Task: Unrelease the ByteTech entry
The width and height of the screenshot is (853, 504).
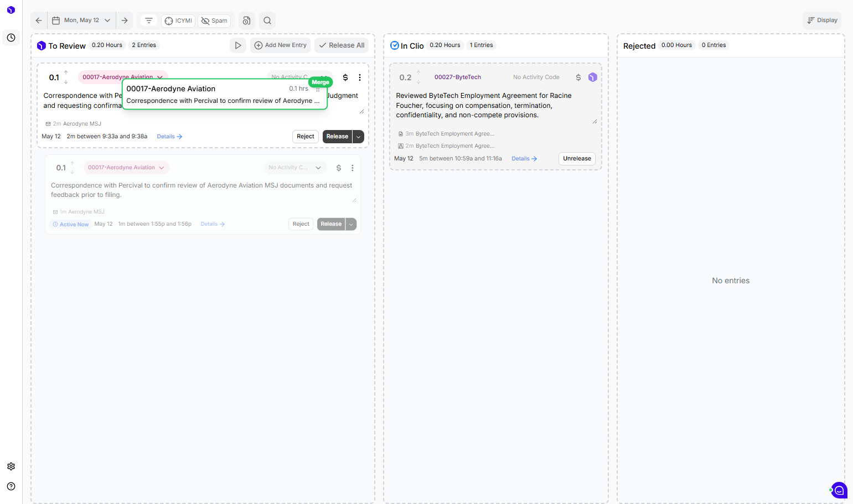Action: pyautogui.click(x=577, y=159)
